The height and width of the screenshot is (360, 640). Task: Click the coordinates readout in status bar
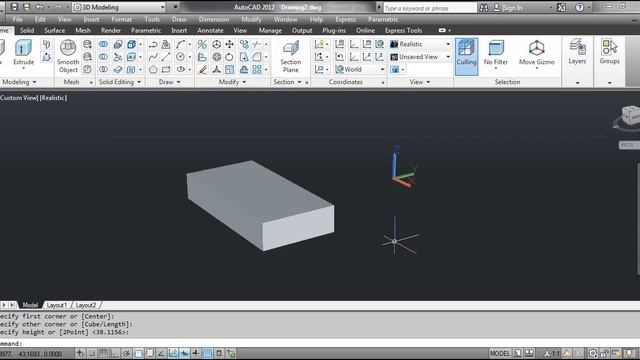coord(31,353)
